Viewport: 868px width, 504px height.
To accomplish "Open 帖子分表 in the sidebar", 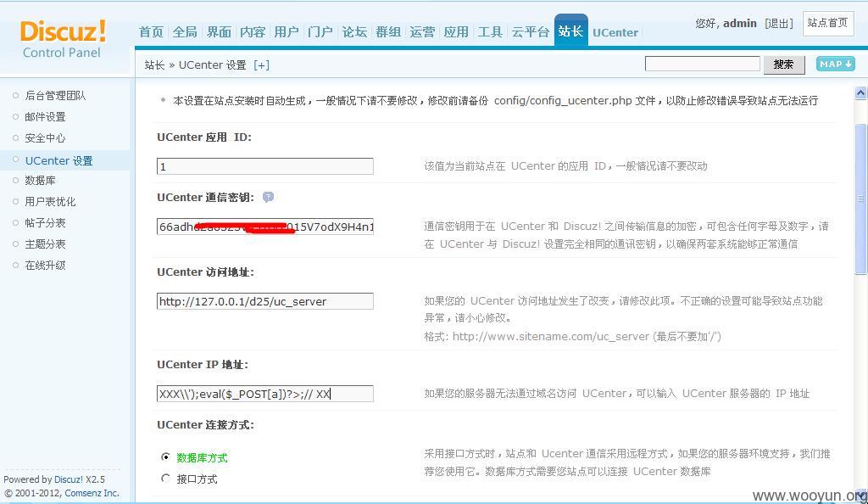I will click(x=46, y=222).
